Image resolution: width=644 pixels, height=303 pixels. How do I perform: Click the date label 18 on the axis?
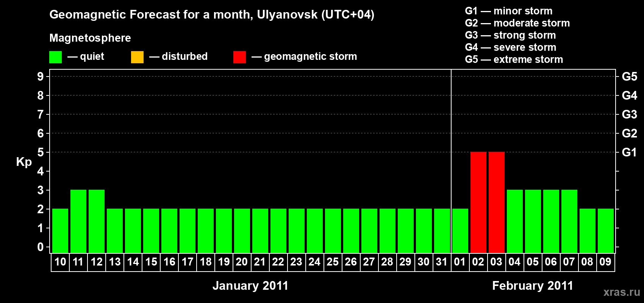206,262
